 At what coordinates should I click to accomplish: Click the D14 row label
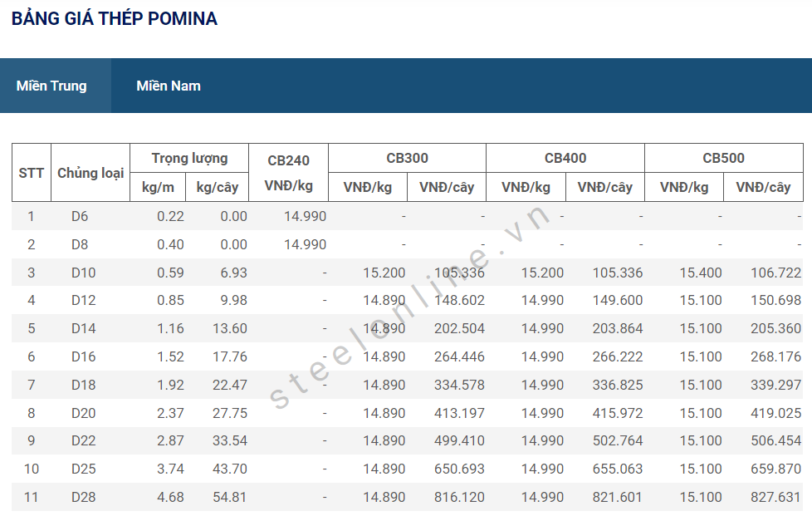pos(83,328)
